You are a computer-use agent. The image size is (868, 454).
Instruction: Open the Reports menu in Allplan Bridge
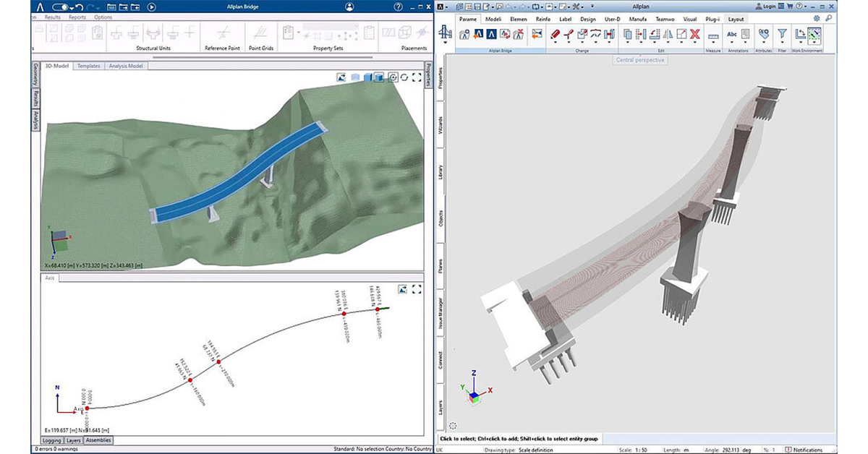[77, 17]
